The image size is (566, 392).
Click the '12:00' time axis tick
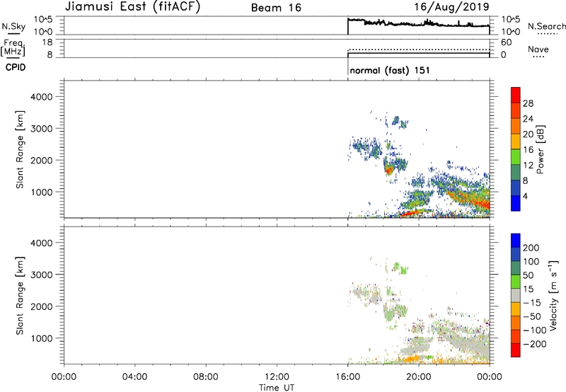pyautogui.click(x=277, y=377)
